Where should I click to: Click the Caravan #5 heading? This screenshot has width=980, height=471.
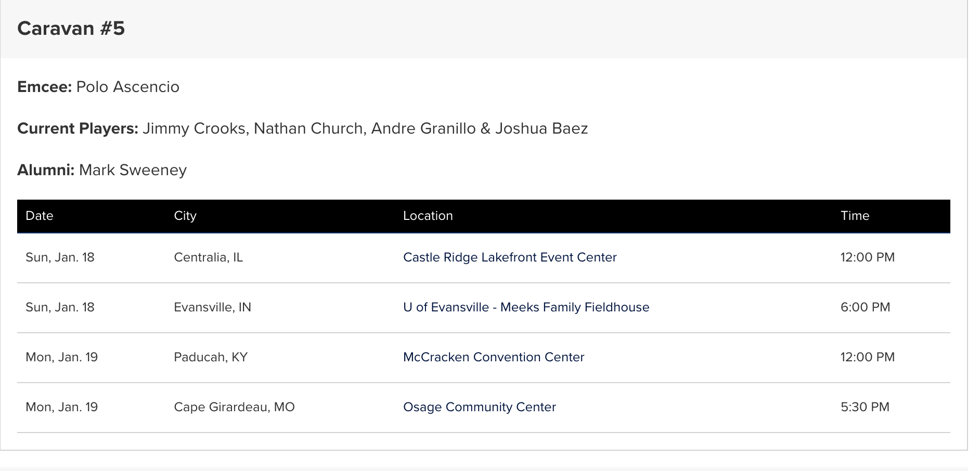click(x=71, y=28)
